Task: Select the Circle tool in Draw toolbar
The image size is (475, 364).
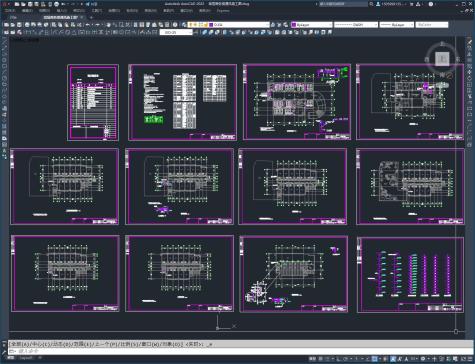Action: click(5, 78)
